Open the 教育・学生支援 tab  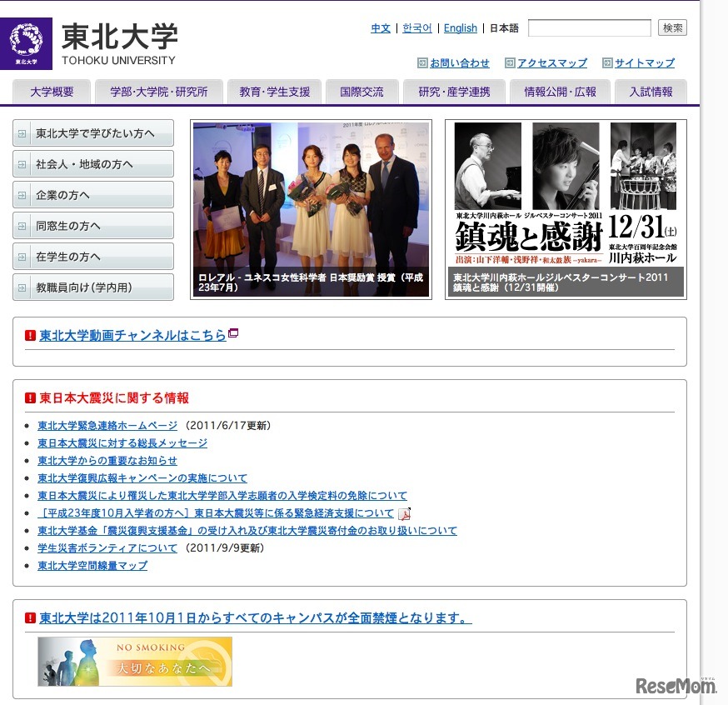coord(274,92)
